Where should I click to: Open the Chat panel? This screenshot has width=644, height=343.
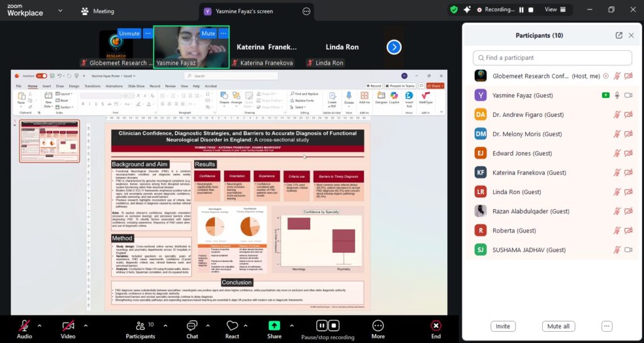[x=192, y=328]
